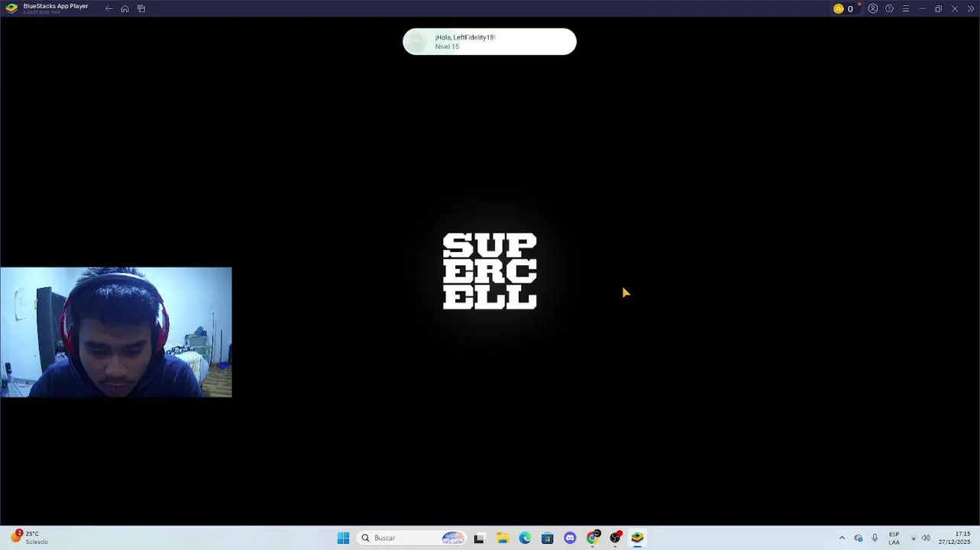The width and height of the screenshot is (980, 550).
Task: Open Discord from the taskbar
Action: 570,538
